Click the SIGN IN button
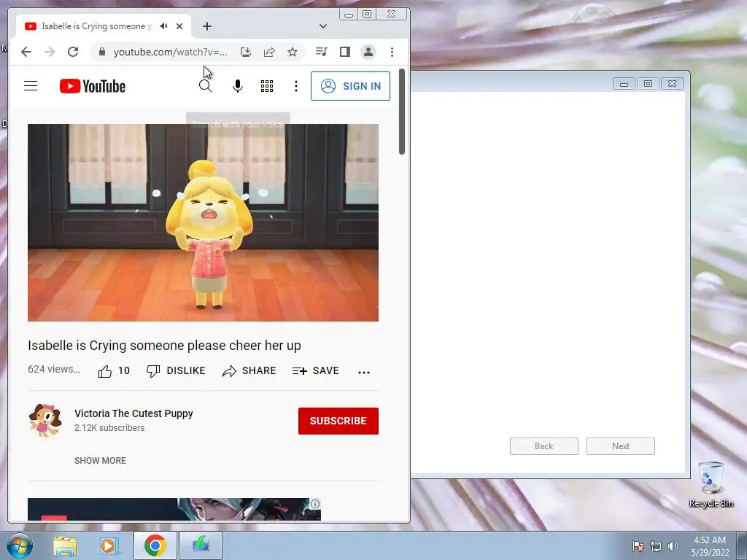This screenshot has height=560, width=747. point(350,86)
